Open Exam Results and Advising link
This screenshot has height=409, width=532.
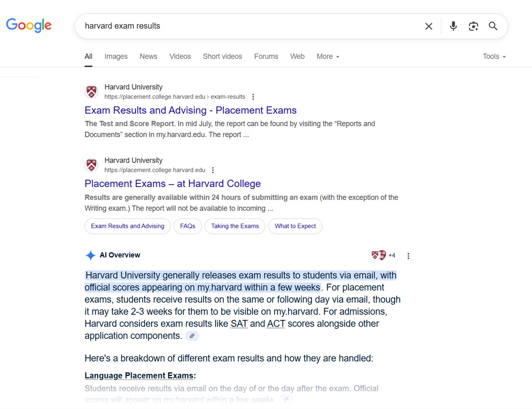pyautogui.click(x=190, y=110)
